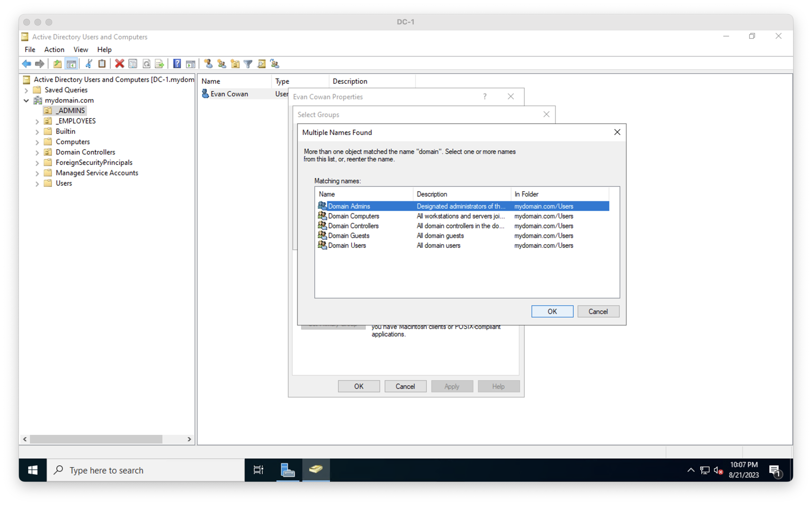Click the Create new group icon
This screenshot has width=812, height=505.
point(221,64)
